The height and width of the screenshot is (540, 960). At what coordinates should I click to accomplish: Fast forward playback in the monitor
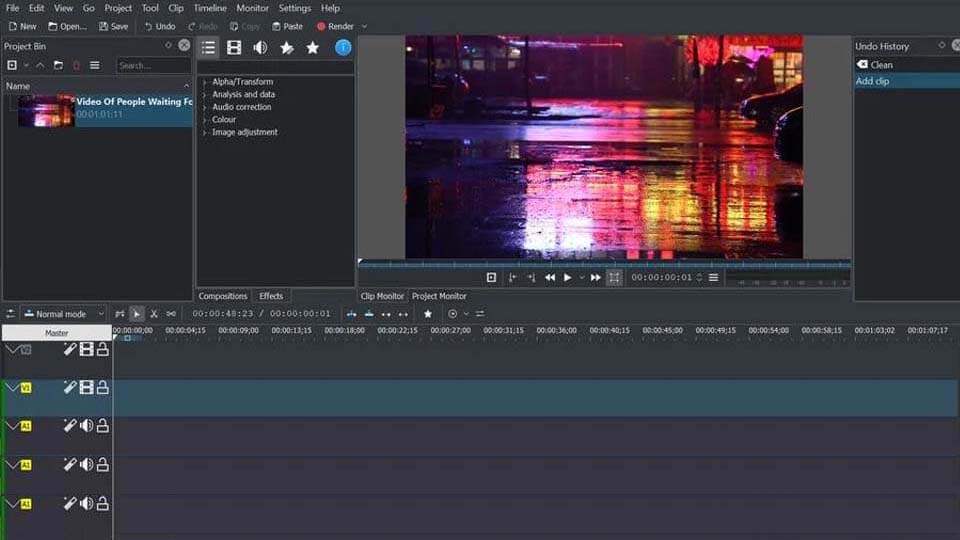595,277
